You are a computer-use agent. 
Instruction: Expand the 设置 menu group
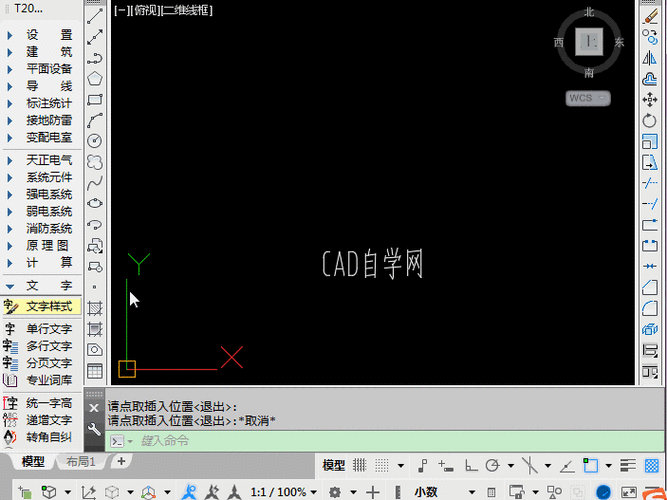tap(41, 34)
